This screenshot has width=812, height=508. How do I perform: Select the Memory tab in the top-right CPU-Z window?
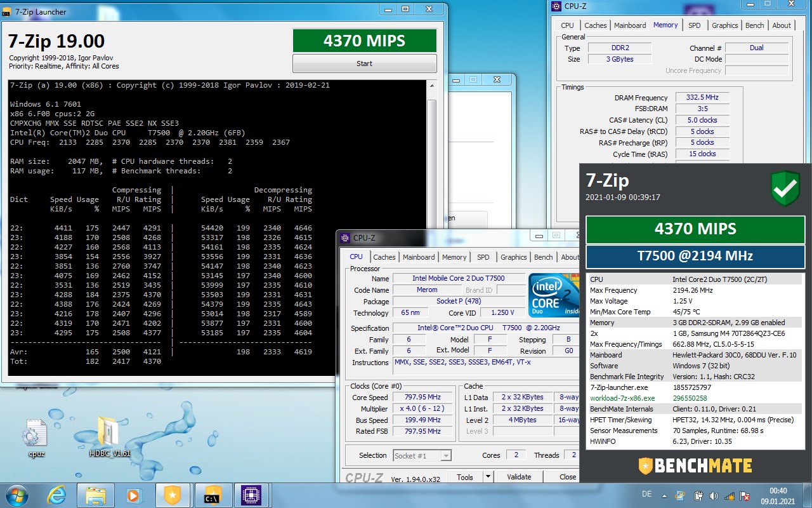pos(665,25)
